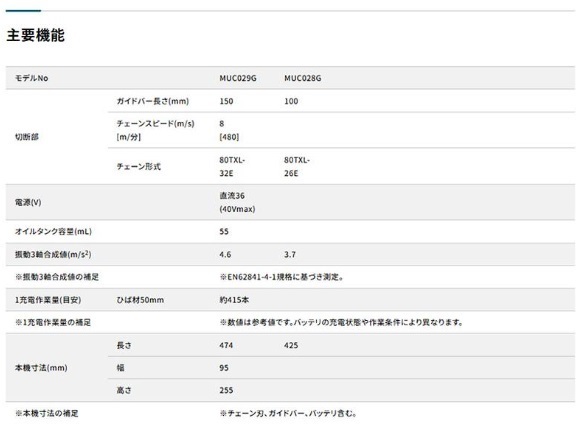This screenshot has width=576, height=424.
Task: Click the ひば材50mm cell
Action: point(140,300)
